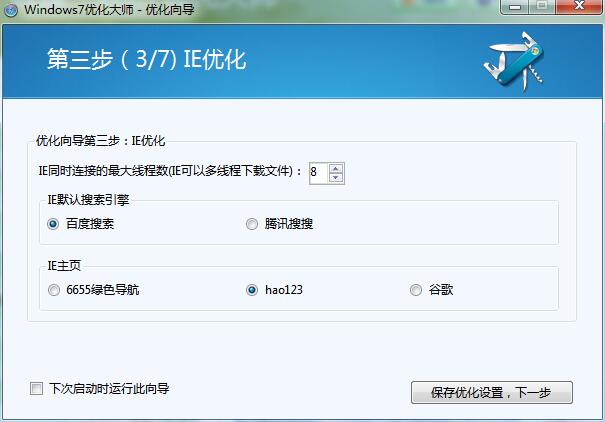Viewport: 605px width, 422px height.
Task: Select 6655绿色导航 as IE homepage
Action: point(54,290)
